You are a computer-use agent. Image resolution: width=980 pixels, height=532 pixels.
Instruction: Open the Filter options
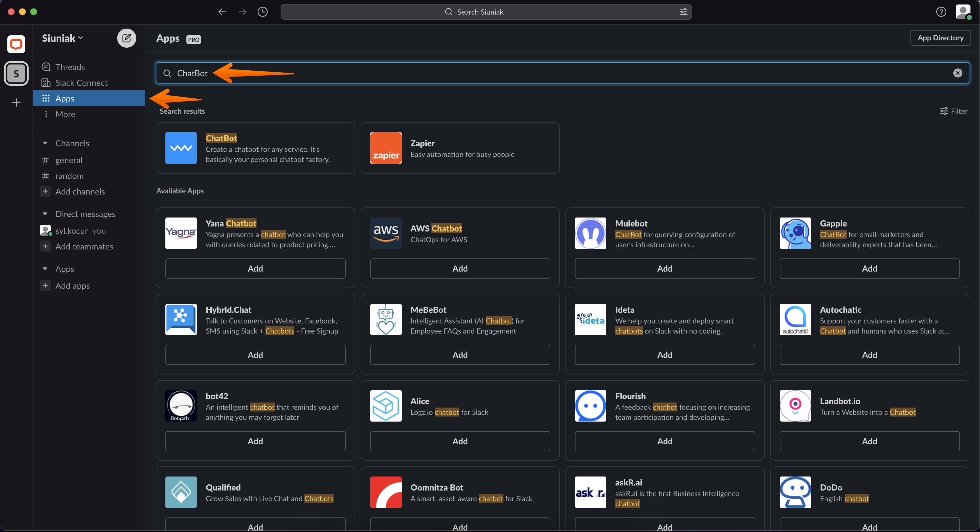tap(953, 111)
